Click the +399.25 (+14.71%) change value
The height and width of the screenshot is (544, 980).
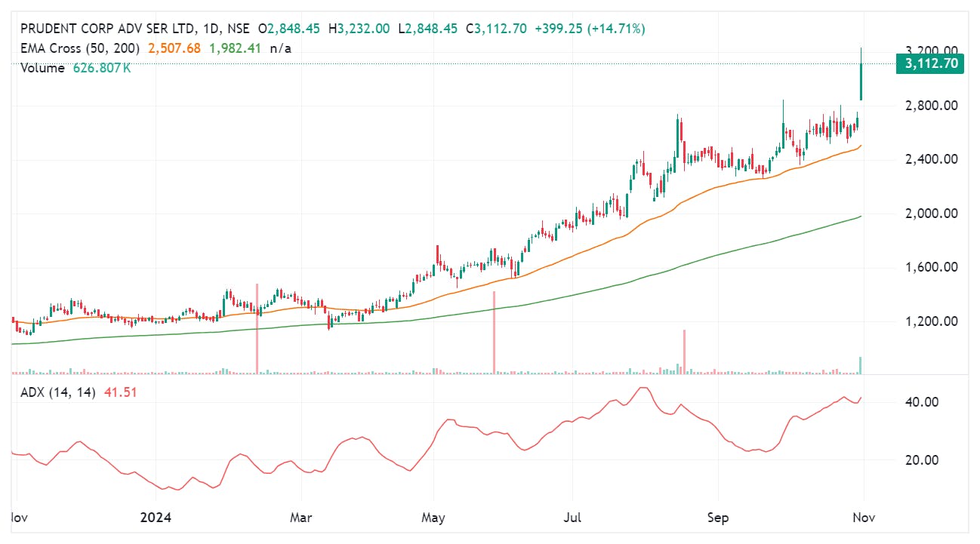(x=590, y=29)
